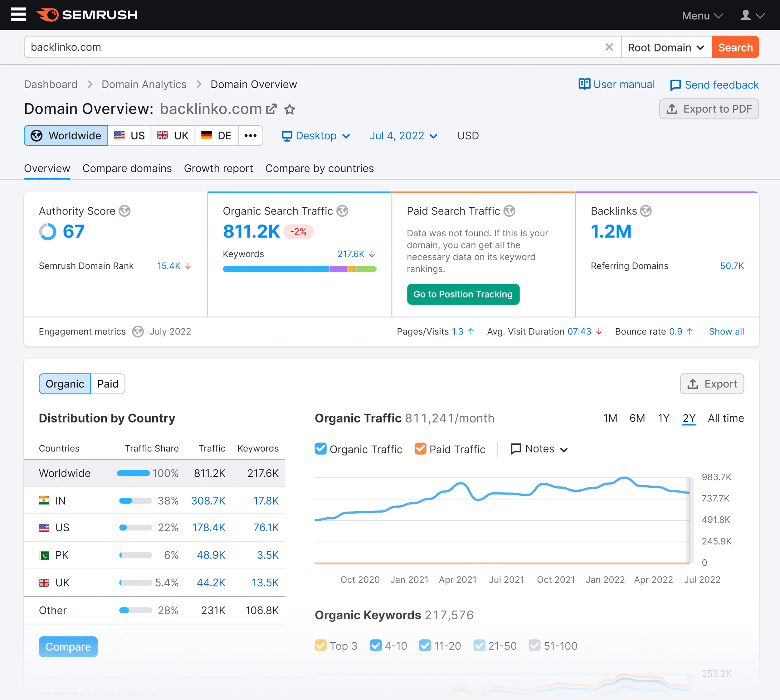Click Go to Position Tracking

click(x=463, y=294)
